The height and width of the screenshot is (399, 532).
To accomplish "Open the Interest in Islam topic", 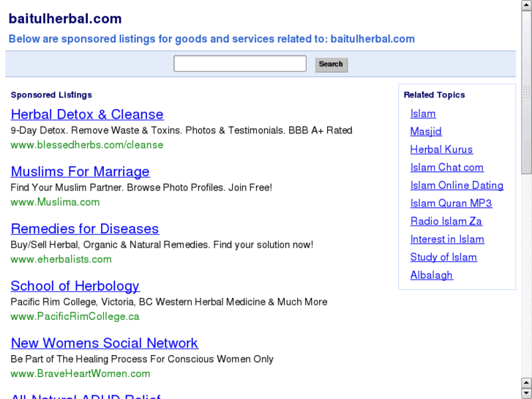I will click(447, 239).
